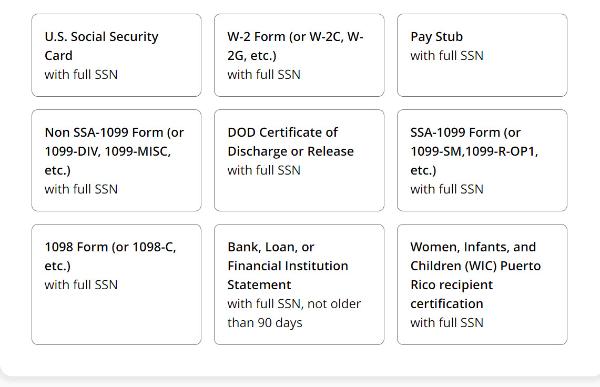Select the U.S. Social Security Card option

116,55
